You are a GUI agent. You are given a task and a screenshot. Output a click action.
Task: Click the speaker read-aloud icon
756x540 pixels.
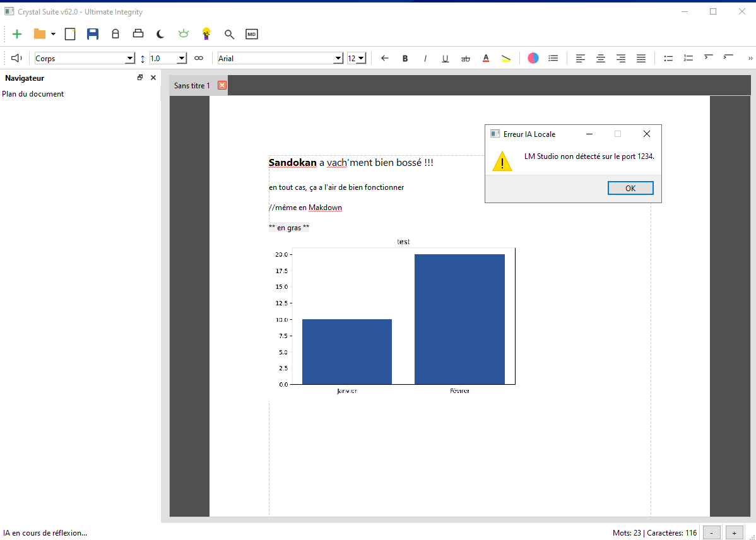pos(16,58)
